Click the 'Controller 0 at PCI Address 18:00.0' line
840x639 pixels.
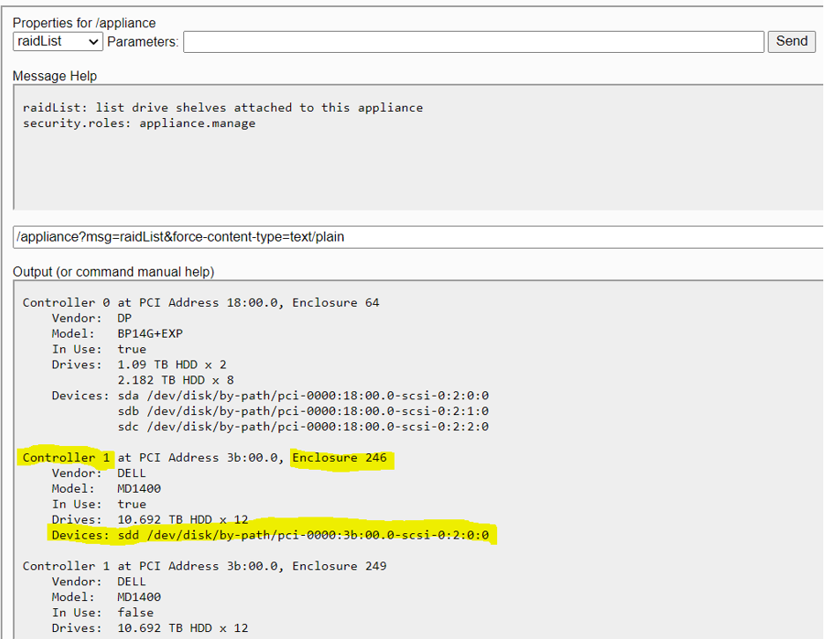click(201, 302)
